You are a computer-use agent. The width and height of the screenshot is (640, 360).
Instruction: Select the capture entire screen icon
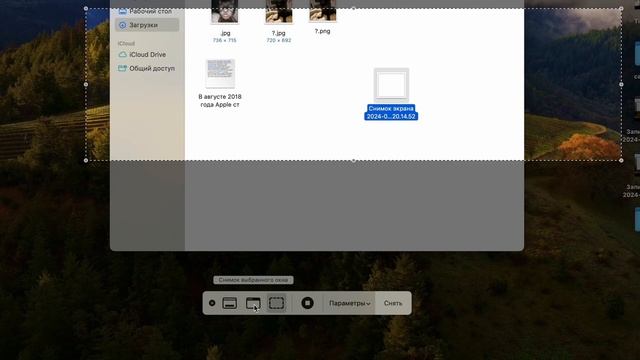(229, 303)
